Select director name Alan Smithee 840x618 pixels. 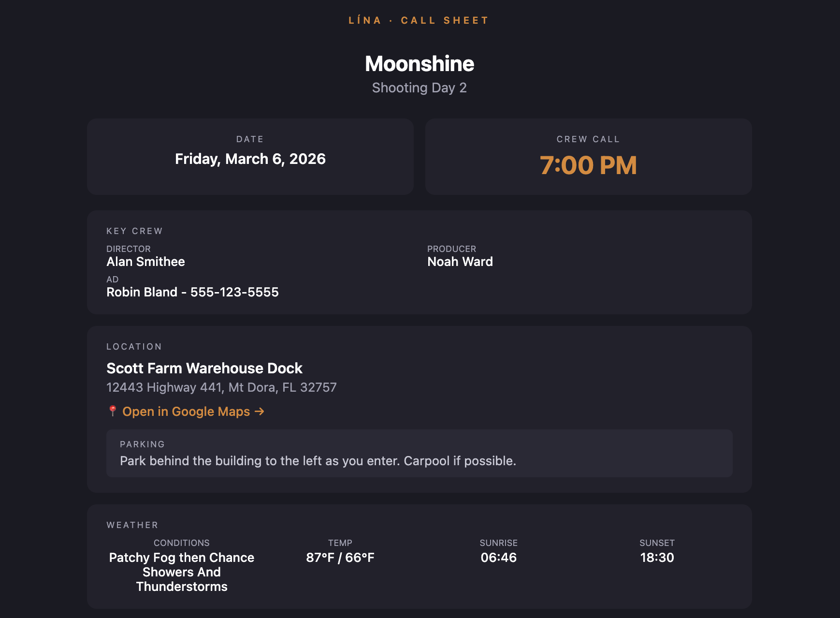145,262
